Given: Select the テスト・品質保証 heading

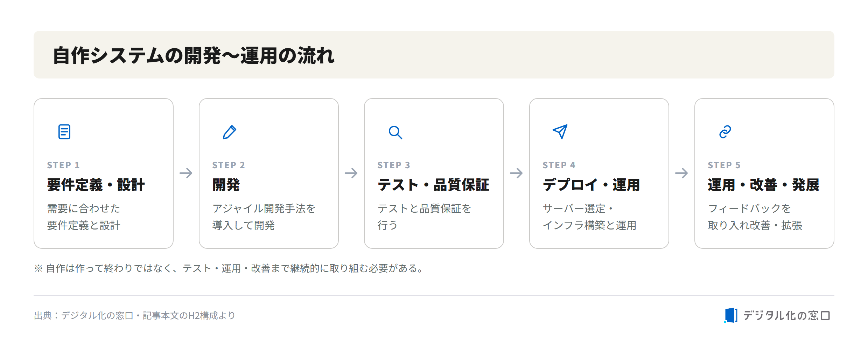Looking at the screenshot, I should (433, 185).
